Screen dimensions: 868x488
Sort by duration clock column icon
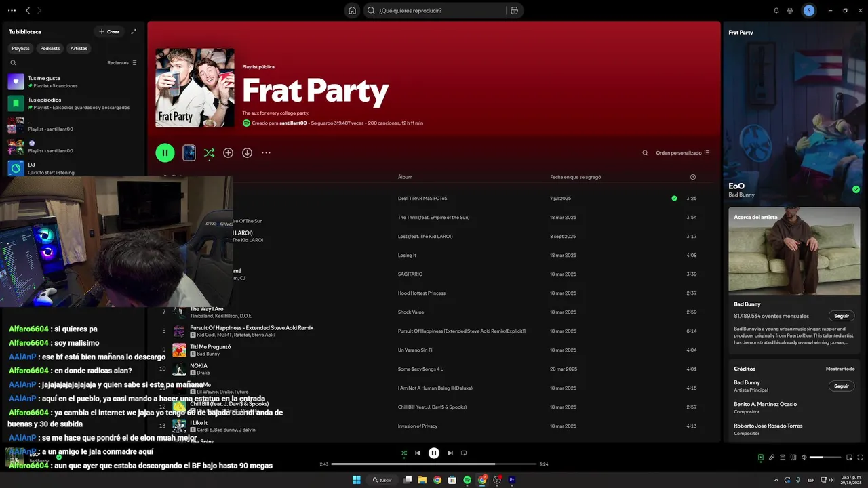pyautogui.click(x=692, y=177)
